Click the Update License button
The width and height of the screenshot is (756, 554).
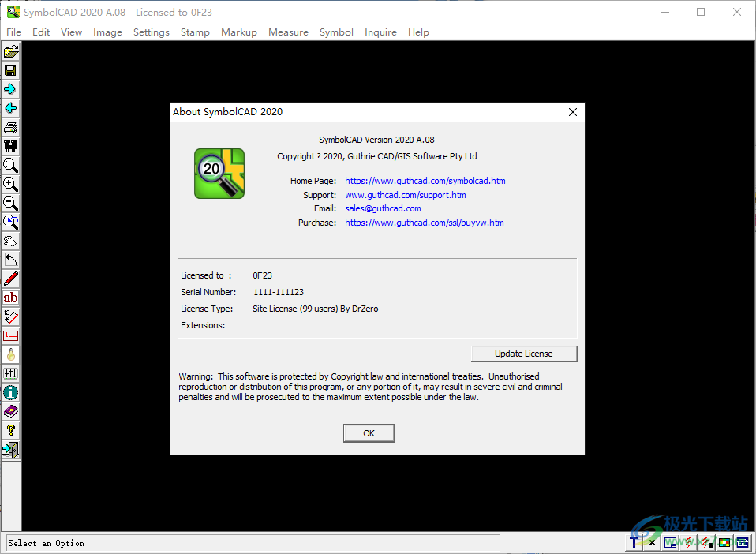click(x=524, y=354)
